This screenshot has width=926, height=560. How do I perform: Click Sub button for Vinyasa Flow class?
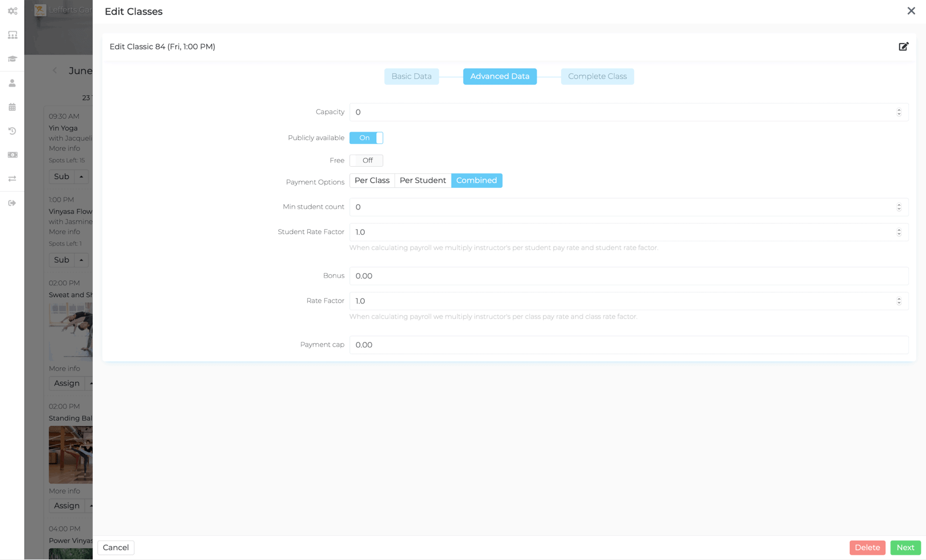point(62,260)
